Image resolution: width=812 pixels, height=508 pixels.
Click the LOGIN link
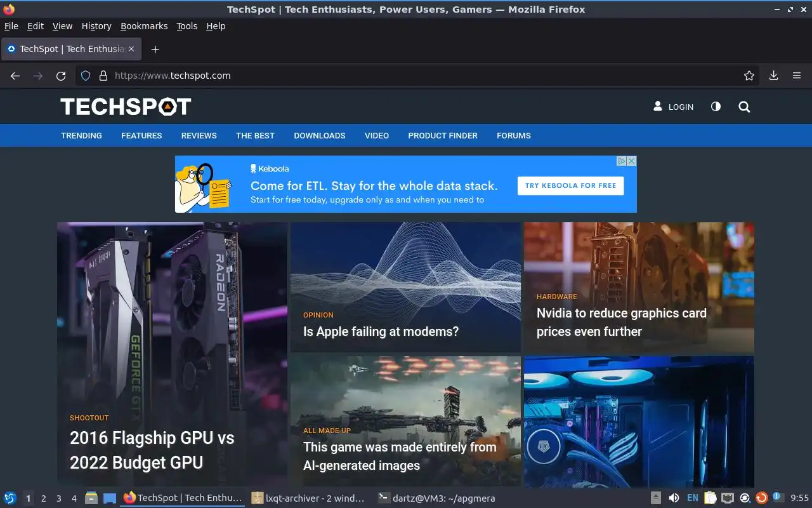coord(681,107)
